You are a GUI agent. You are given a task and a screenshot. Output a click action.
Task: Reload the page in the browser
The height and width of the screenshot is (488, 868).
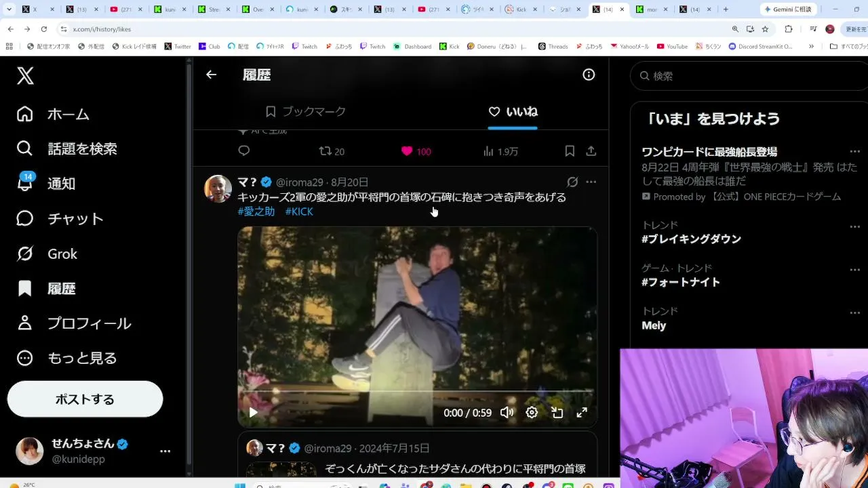(44, 29)
